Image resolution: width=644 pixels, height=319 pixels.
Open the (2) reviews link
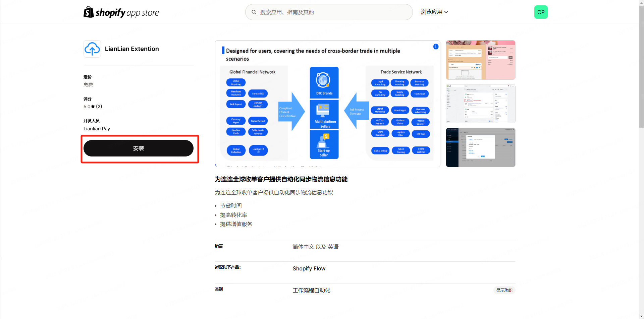[x=99, y=107]
